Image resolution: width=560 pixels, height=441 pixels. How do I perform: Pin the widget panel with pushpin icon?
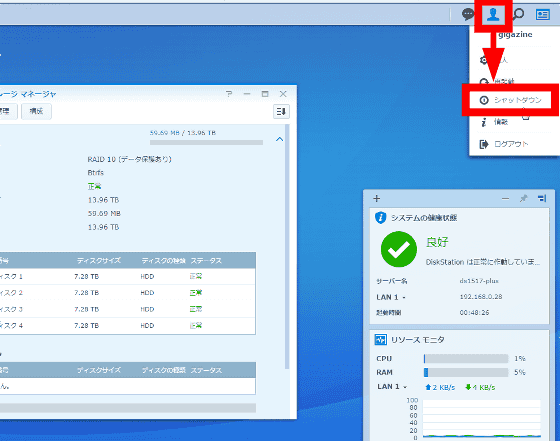pyautogui.click(x=524, y=198)
